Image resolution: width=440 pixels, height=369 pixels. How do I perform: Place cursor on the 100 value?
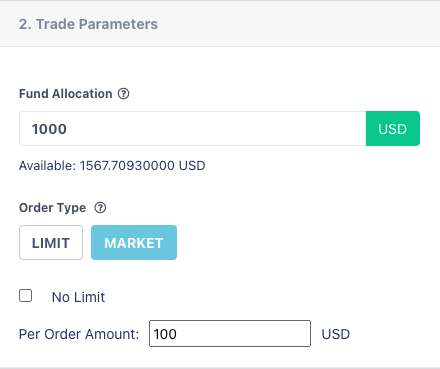[165, 334]
